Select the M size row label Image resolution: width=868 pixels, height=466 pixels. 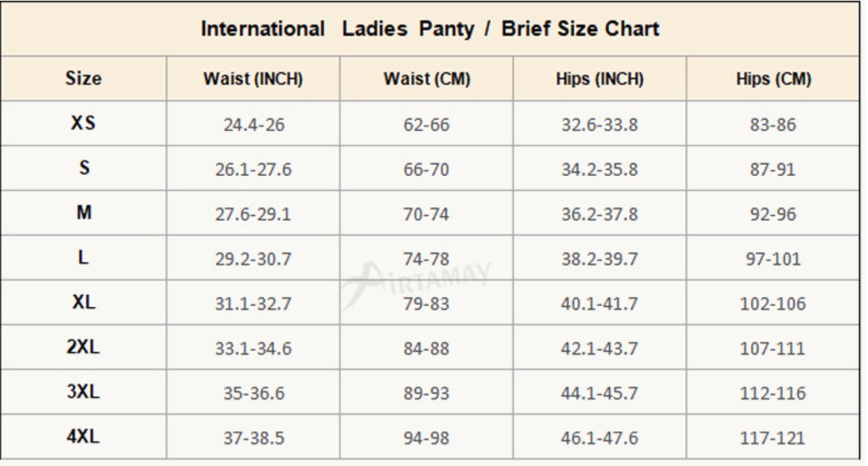click(x=83, y=213)
